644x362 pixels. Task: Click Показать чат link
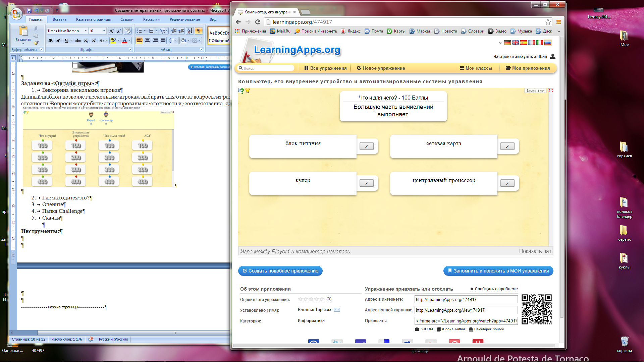click(535, 251)
